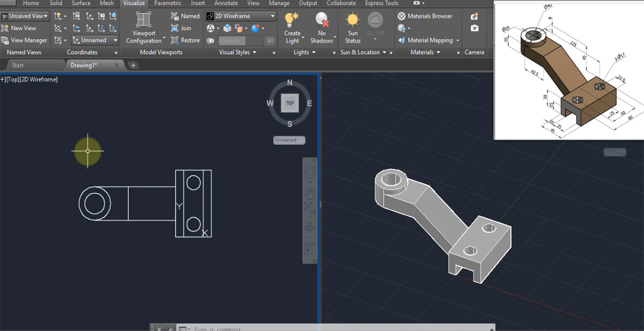Click the lower camera display icon
The height and width of the screenshot is (331, 644).
pos(474,28)
